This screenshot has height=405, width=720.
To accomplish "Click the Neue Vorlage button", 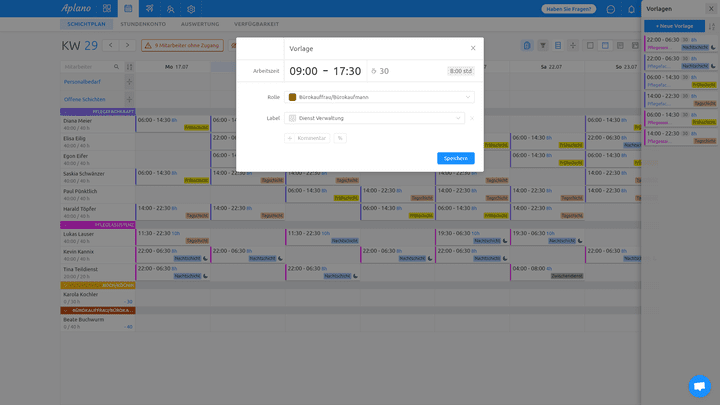I will pos(670,25).
